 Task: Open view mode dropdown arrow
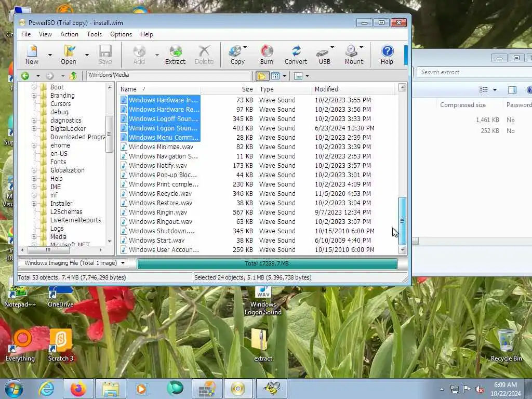(x=284, y=76)
